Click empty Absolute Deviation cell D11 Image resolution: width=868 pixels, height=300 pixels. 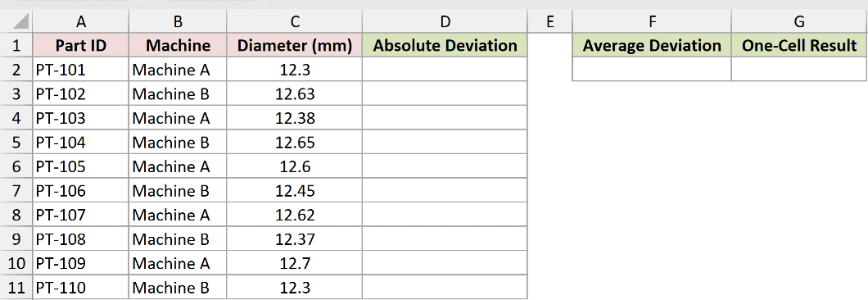click(445, 288)
